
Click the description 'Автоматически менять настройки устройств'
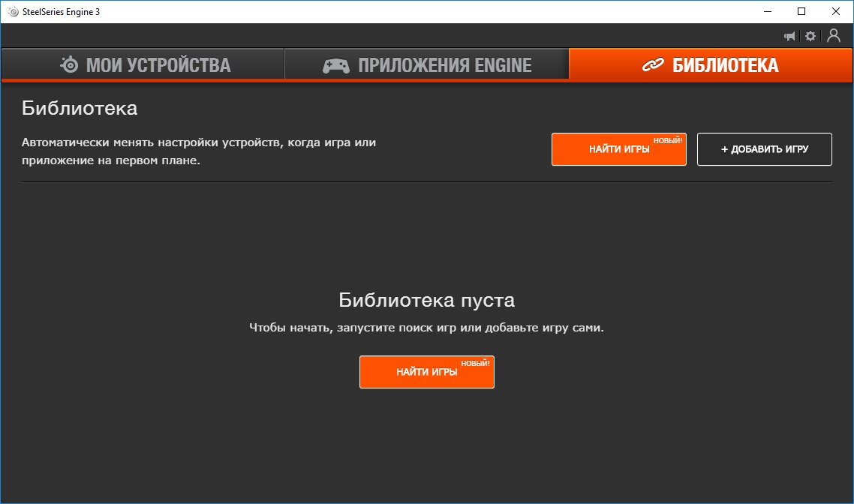pos(152,142)
